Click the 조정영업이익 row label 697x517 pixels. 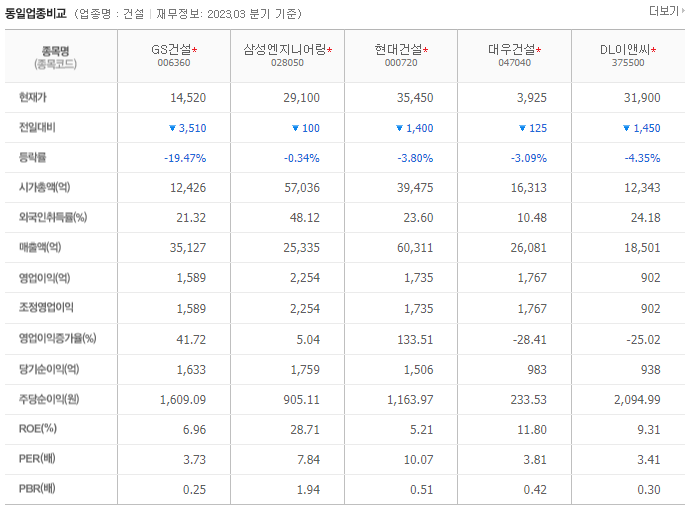46,308
